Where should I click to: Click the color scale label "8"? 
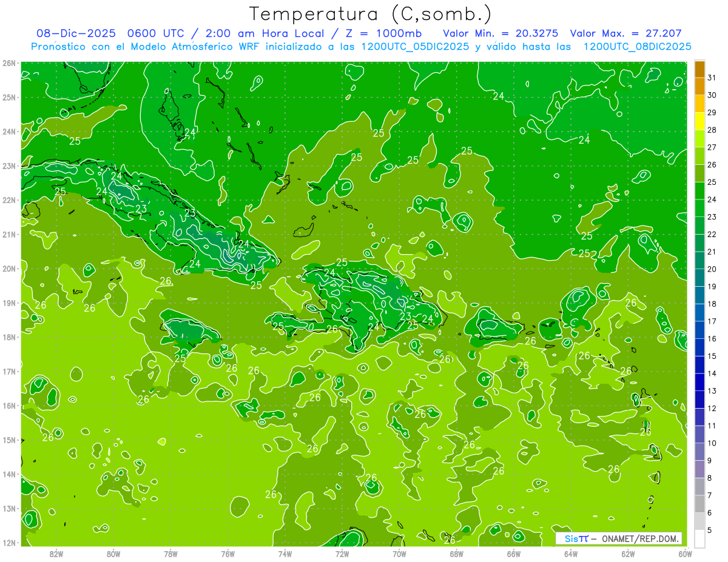click(710, 478)
